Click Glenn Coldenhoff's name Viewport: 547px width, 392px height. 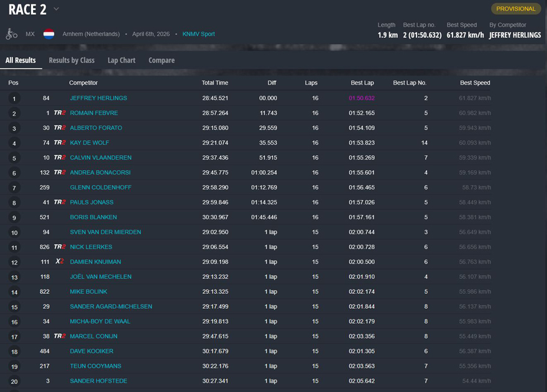coord(100,188)
